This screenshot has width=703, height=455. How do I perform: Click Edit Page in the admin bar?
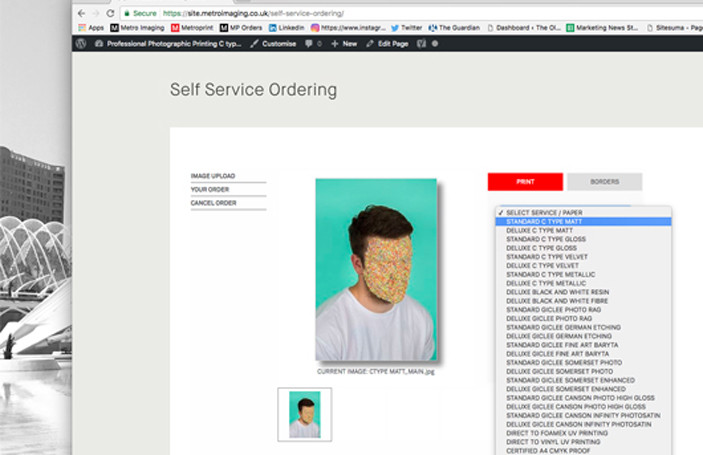point(387,43)
